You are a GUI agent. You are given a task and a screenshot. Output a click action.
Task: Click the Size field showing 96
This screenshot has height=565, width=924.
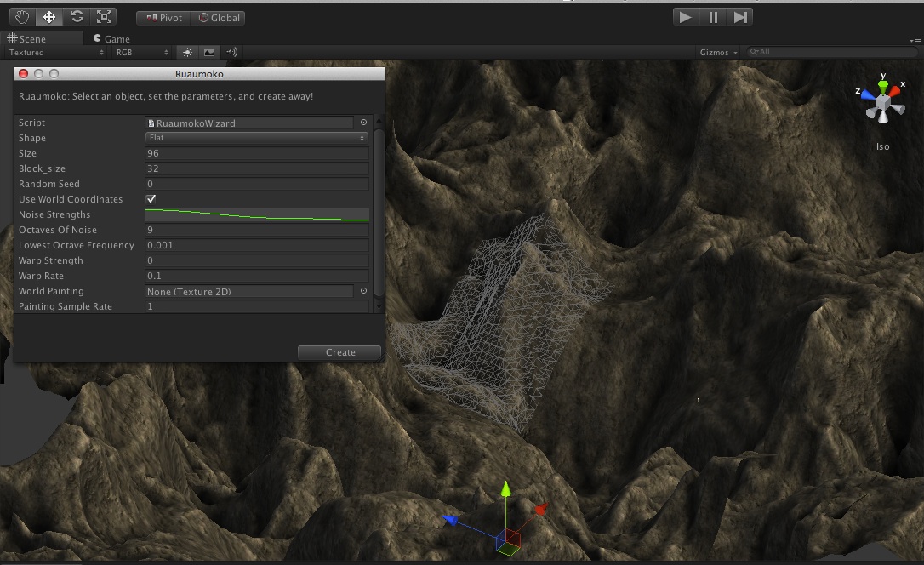click(x=255, y=153)
